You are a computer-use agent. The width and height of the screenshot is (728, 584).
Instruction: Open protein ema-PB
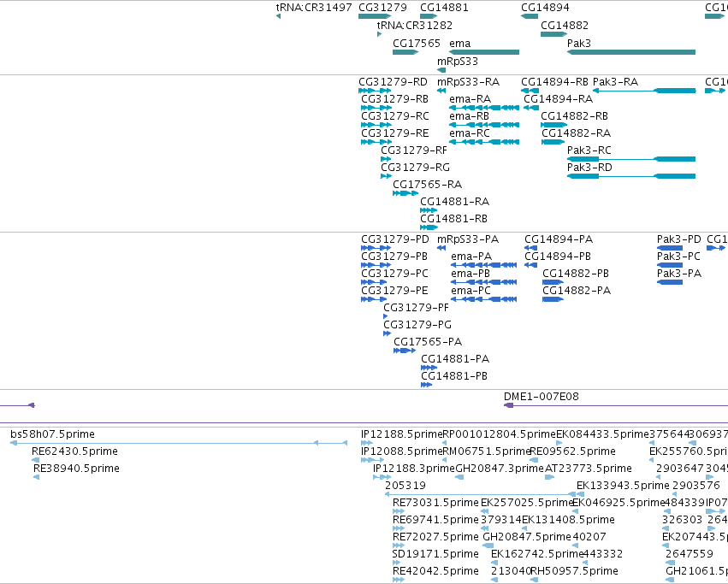tap(471, 274)
